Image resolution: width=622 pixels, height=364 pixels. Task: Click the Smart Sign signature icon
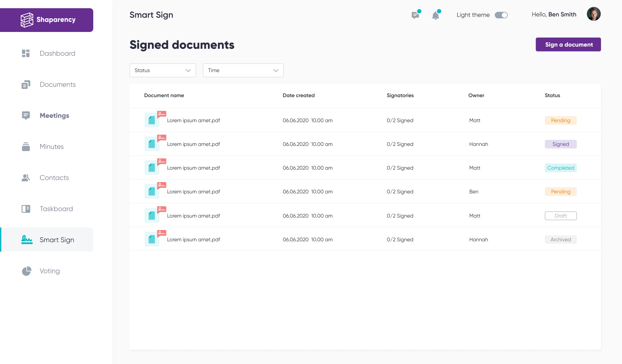[27, 240]
